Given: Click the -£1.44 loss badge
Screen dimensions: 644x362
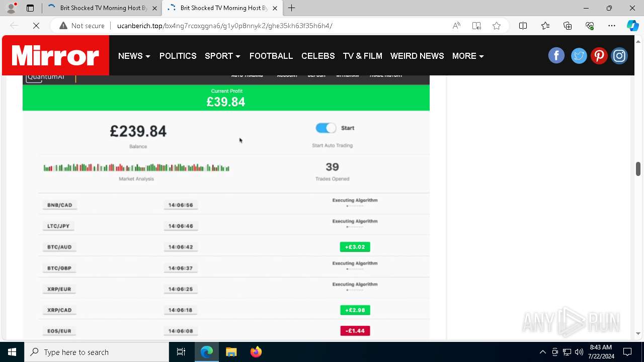Looking at the screenshot, I should 355,331.
